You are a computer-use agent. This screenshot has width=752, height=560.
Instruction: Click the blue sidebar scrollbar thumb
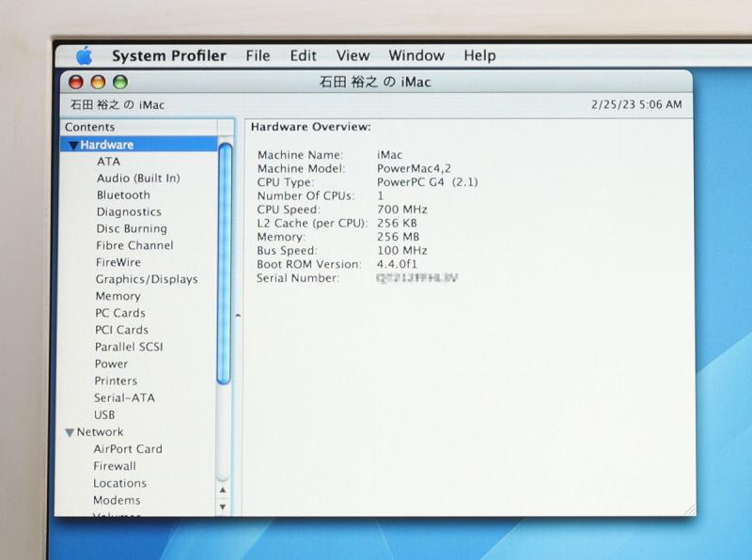(224, 263)
